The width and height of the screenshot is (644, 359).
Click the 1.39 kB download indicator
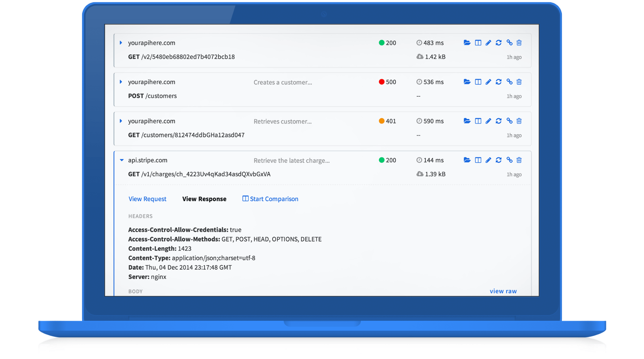tap(431, 174)
